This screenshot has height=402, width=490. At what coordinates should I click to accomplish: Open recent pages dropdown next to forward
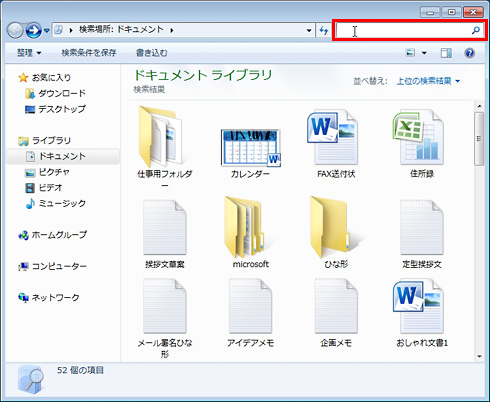pyautogui.click(x=47, y=31)
